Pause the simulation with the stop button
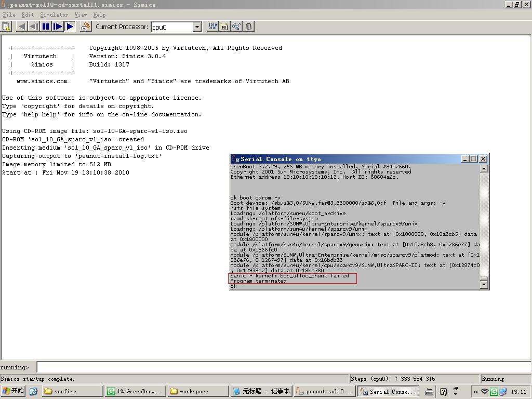 click(46, 26)
